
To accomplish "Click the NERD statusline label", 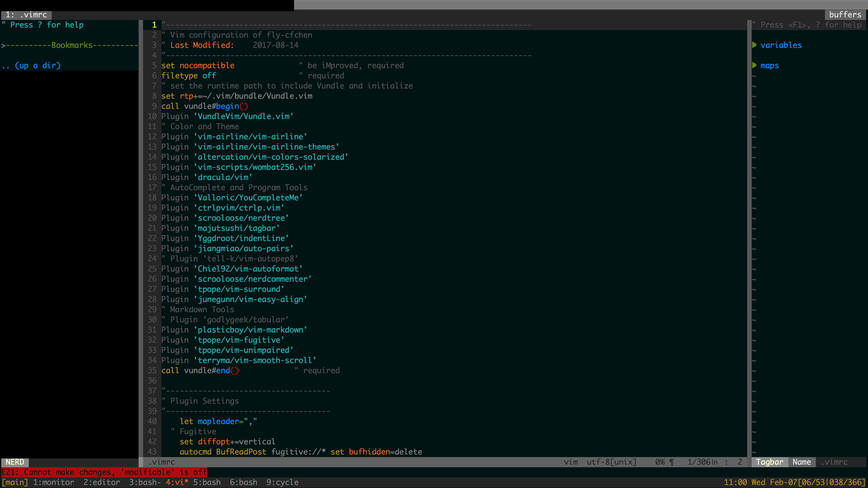I will 15,462.
